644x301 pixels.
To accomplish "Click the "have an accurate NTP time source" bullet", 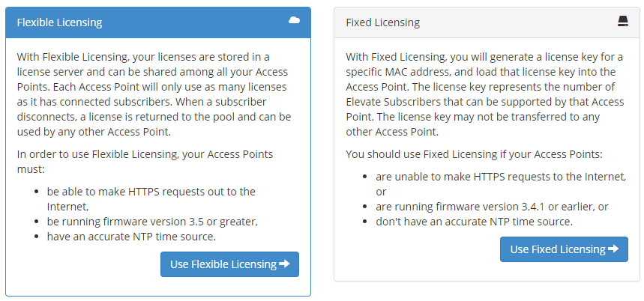I will click(131, 237).
